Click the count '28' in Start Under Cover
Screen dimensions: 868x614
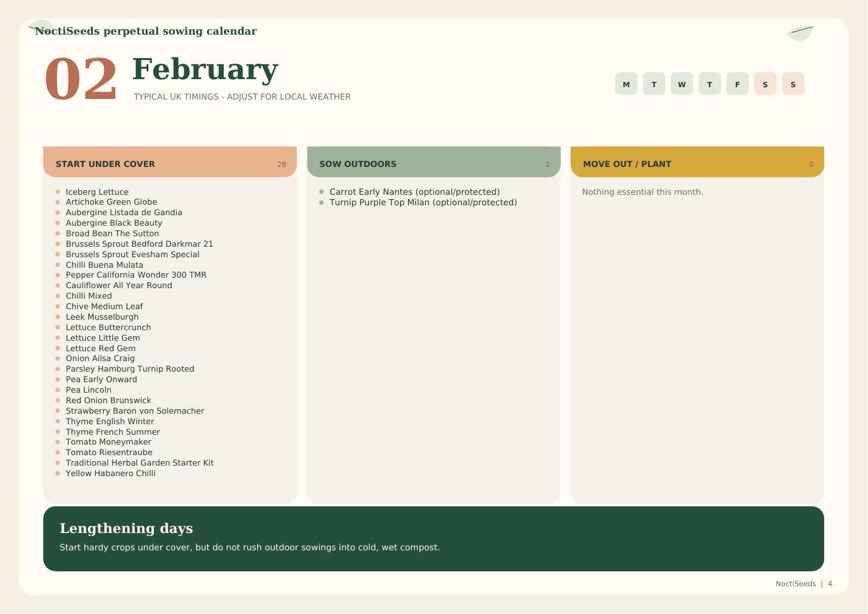tap(281, 164)
